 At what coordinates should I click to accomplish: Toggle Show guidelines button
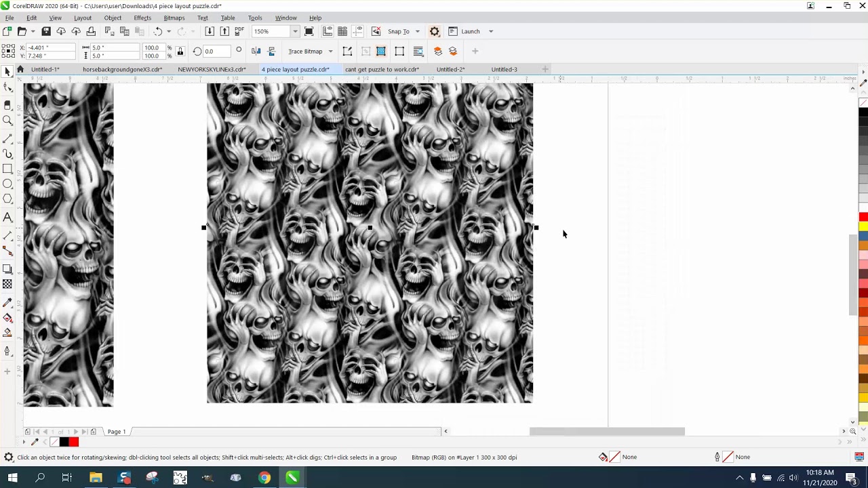coord(357,31)
